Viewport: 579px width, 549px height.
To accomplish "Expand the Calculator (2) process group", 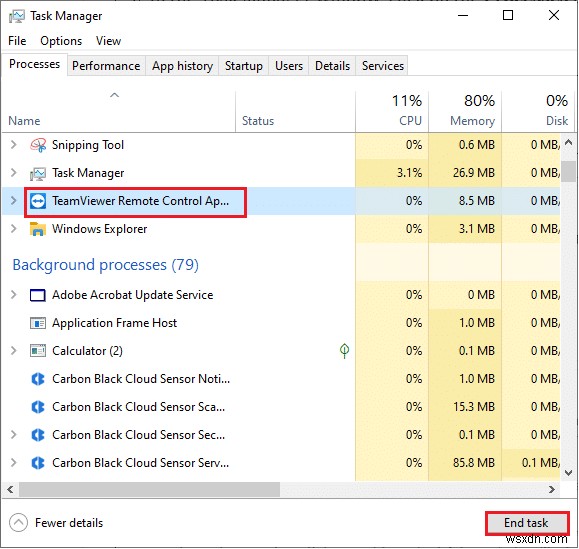I will click(x=14, y=351).
